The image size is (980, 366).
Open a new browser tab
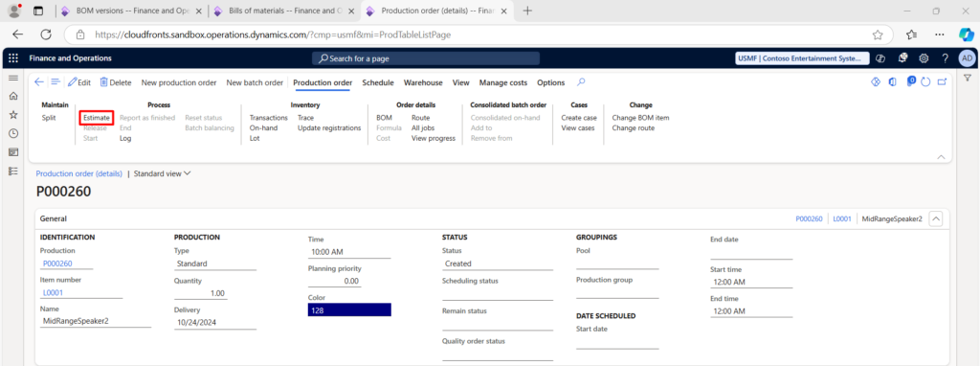click(x=527, y=11)
